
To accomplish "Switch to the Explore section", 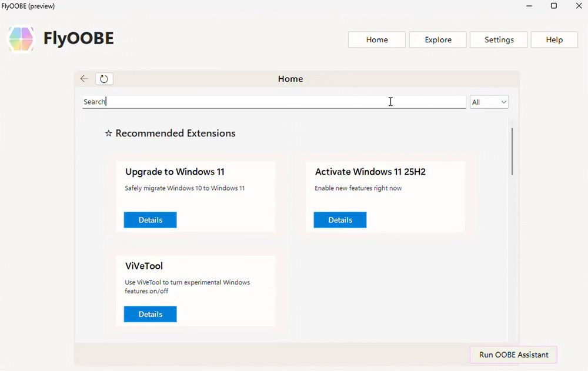I will [438, 40].
